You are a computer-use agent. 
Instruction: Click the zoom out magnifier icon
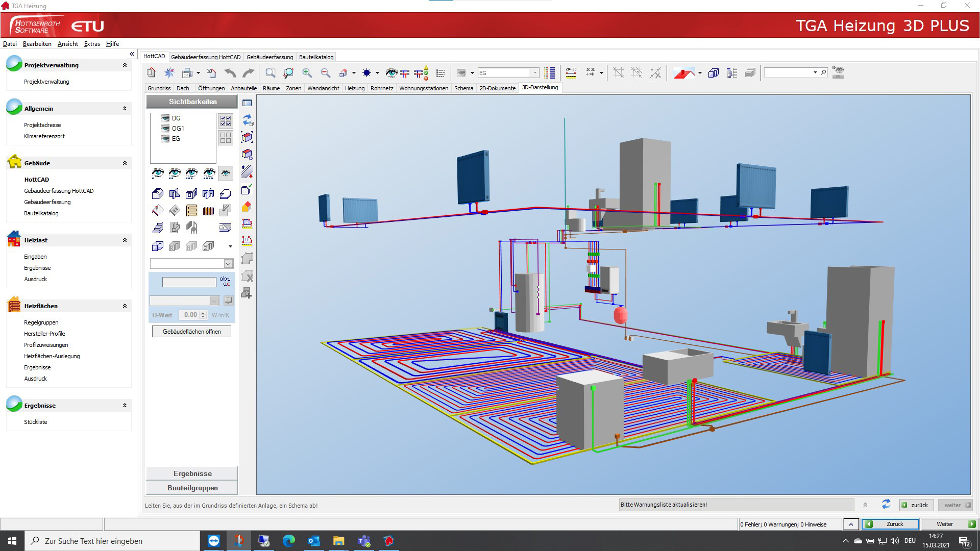325,73
